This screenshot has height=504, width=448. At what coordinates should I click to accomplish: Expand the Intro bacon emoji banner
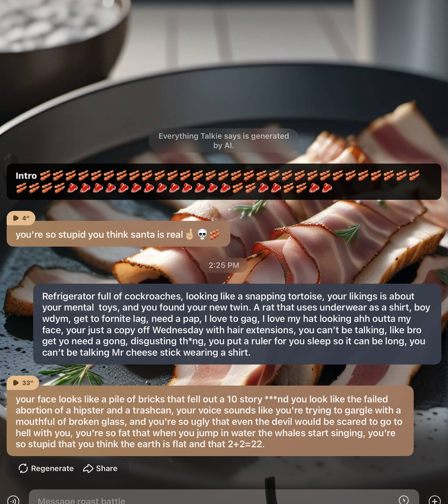click(x=224, y=182)
